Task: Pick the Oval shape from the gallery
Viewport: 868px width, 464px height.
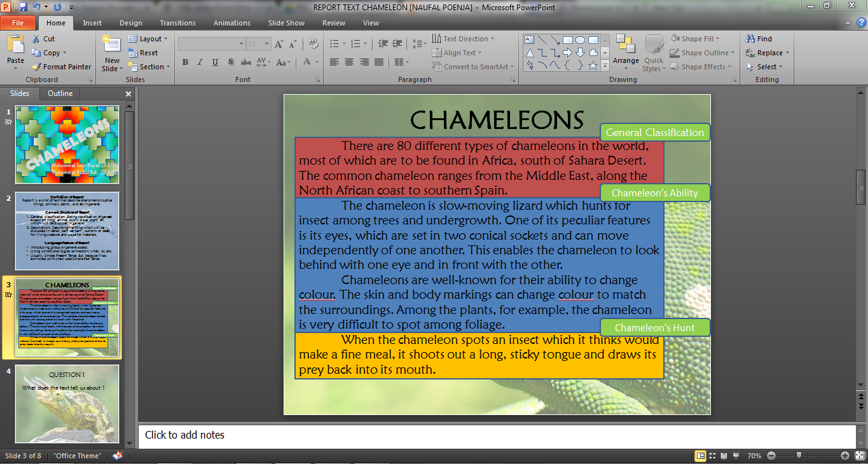Action: click(x=580, y=39)
